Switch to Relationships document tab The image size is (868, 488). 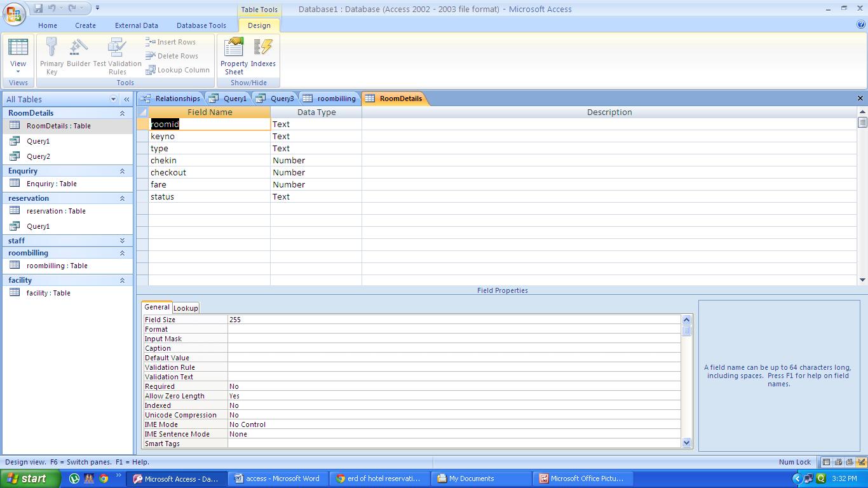point(170,98)
